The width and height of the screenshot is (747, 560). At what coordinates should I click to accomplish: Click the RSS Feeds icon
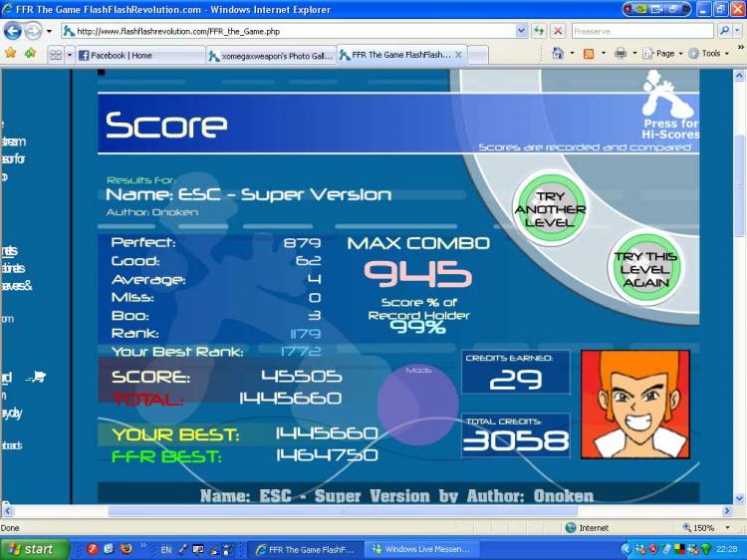(589, 54)
